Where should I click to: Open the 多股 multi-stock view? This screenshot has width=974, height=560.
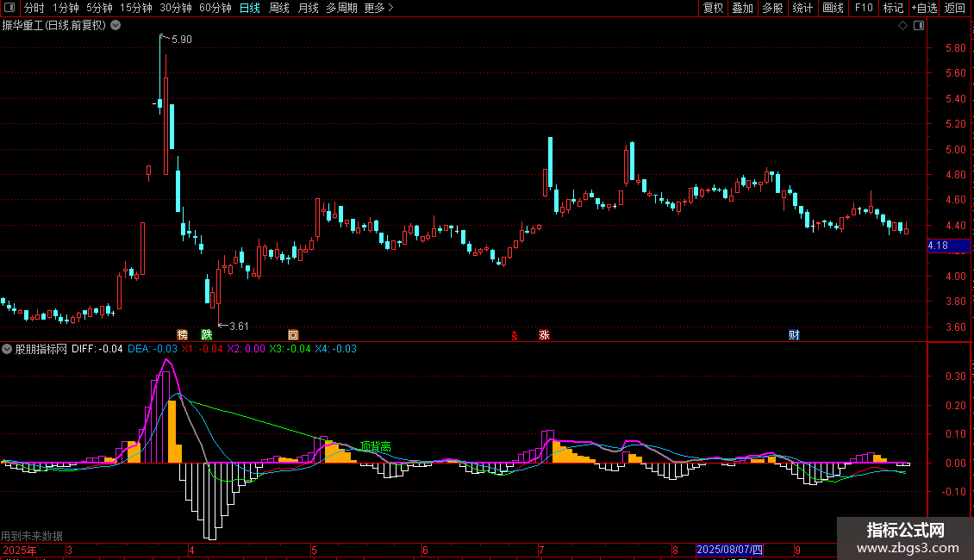772,8
